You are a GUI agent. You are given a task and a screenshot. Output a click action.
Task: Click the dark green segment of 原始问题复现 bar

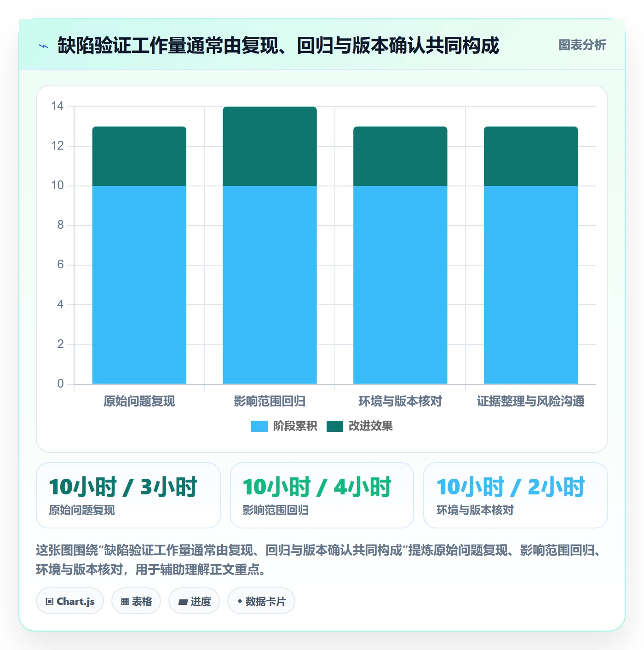point(139,157)
